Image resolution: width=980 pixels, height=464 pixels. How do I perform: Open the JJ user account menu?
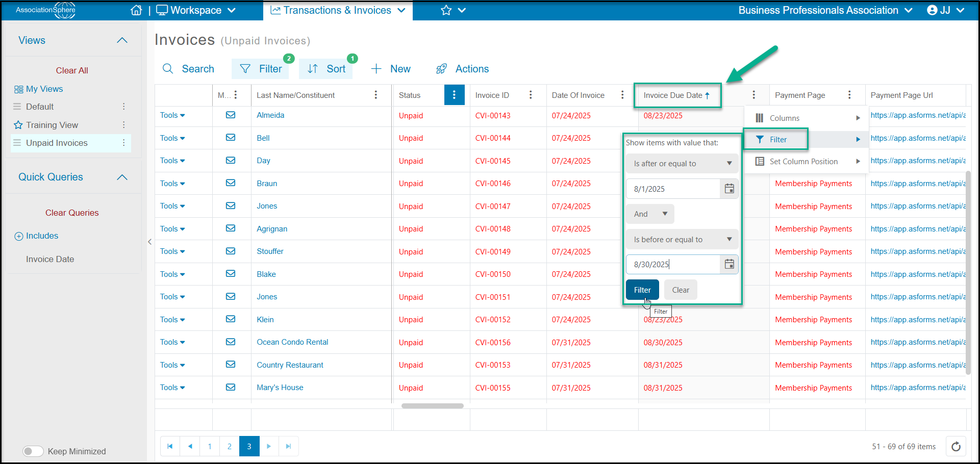[x=945, y=10]
